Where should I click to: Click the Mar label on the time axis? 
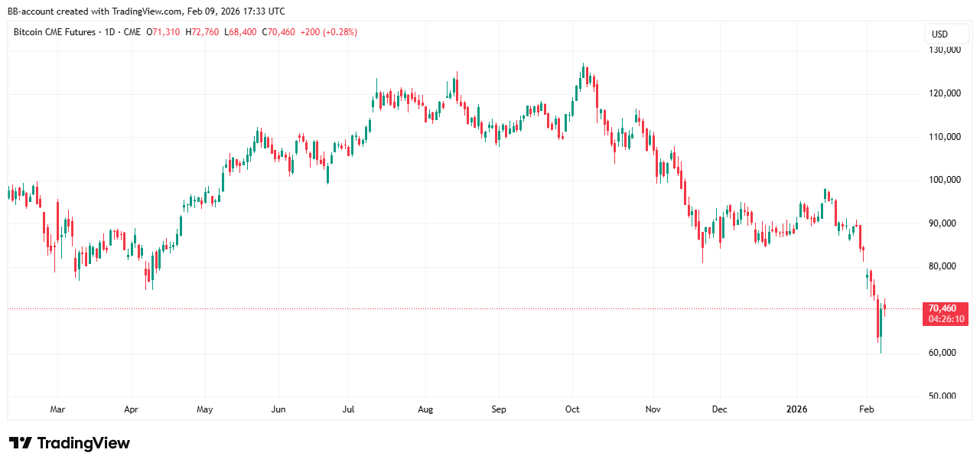pyautogui.click(x=57, y=409)
